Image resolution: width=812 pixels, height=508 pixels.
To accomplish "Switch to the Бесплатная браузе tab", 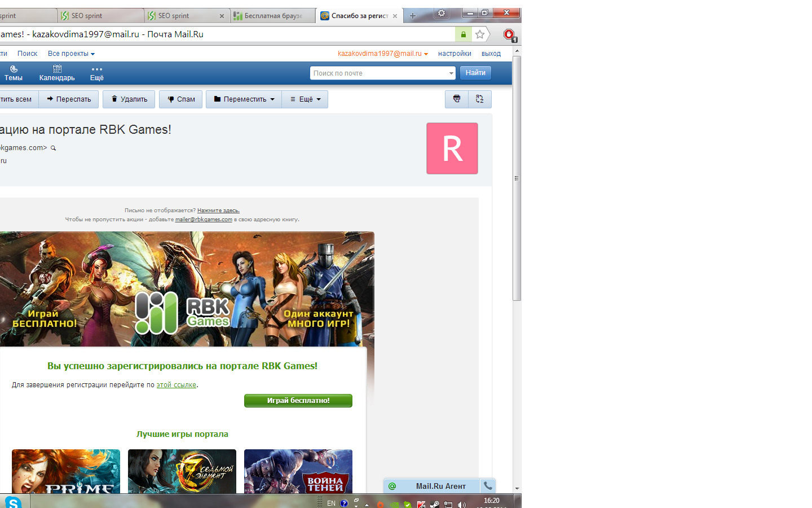I will (x=273, y=16).
